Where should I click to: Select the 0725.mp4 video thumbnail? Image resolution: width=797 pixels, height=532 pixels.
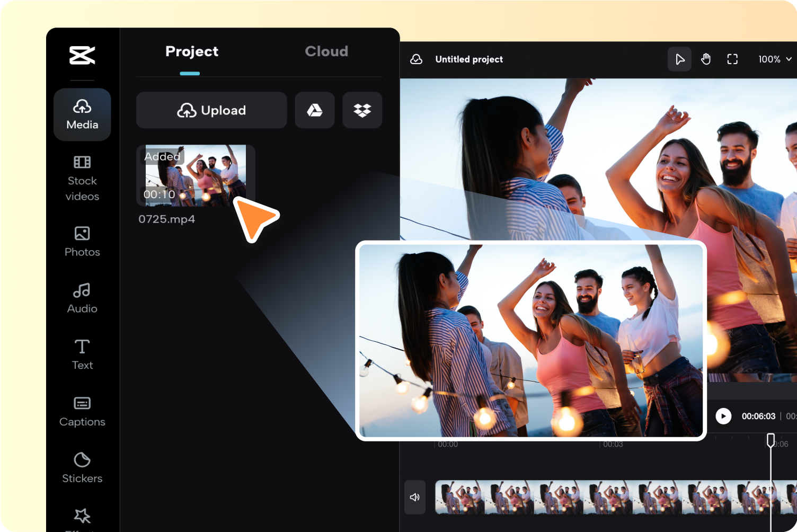(196, 175)
